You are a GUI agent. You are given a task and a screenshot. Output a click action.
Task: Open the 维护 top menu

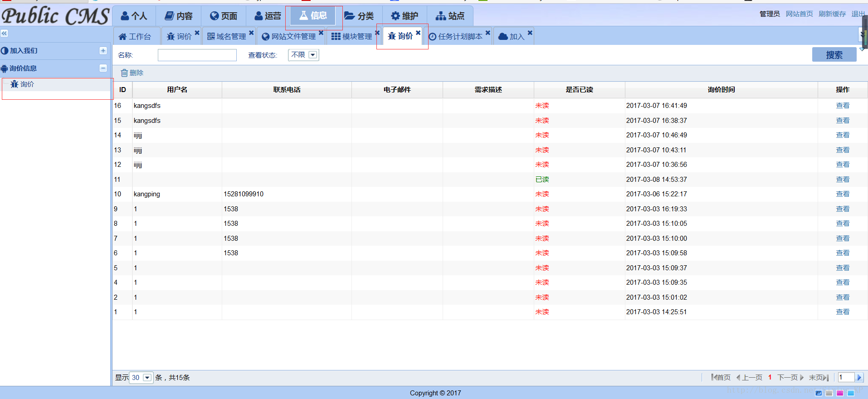tap(405, 16)
